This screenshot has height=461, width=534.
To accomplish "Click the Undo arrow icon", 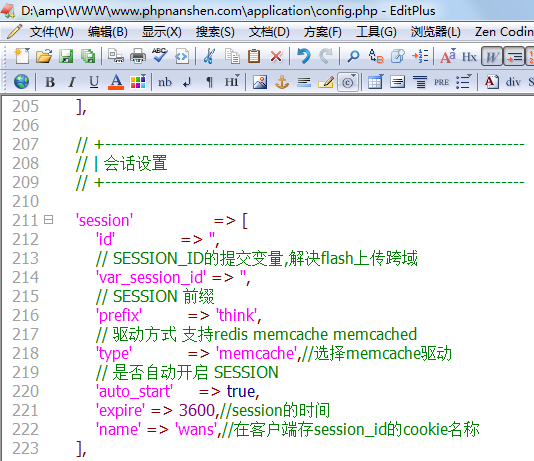I will click(x=303, y=56).
